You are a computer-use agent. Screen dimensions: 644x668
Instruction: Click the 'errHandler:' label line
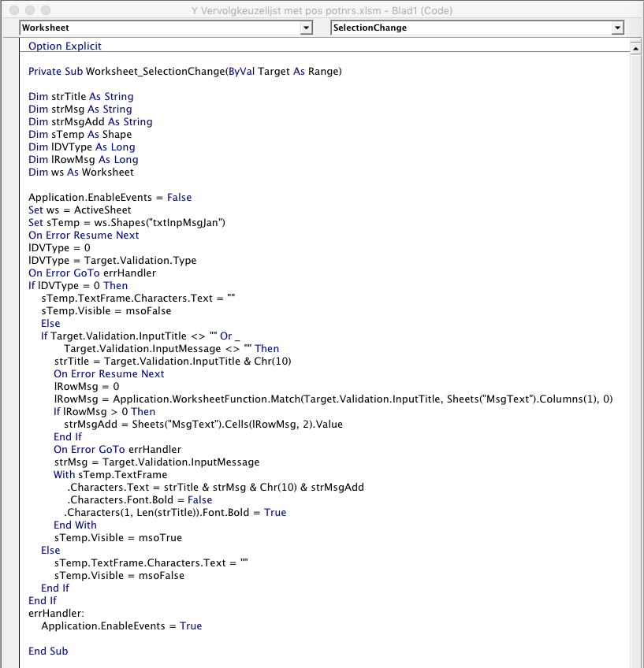coord(56,614)
